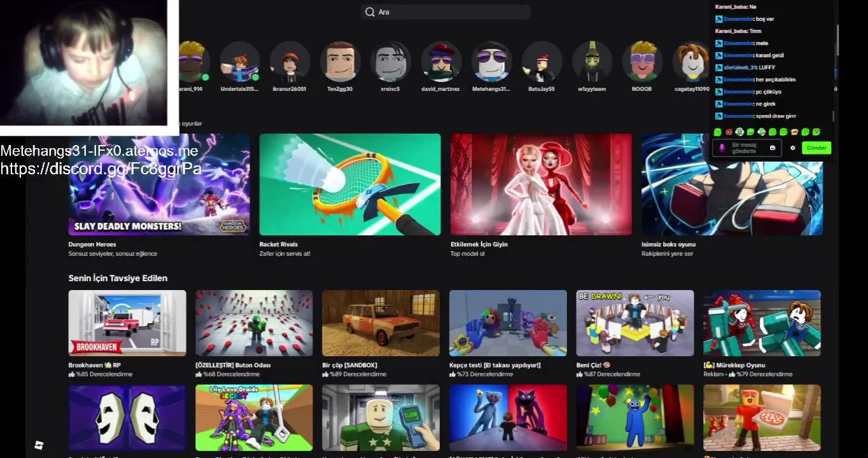Open NOOOB friend avatar
The height and width of the screenshot is (458, 868).
(642, 62)
